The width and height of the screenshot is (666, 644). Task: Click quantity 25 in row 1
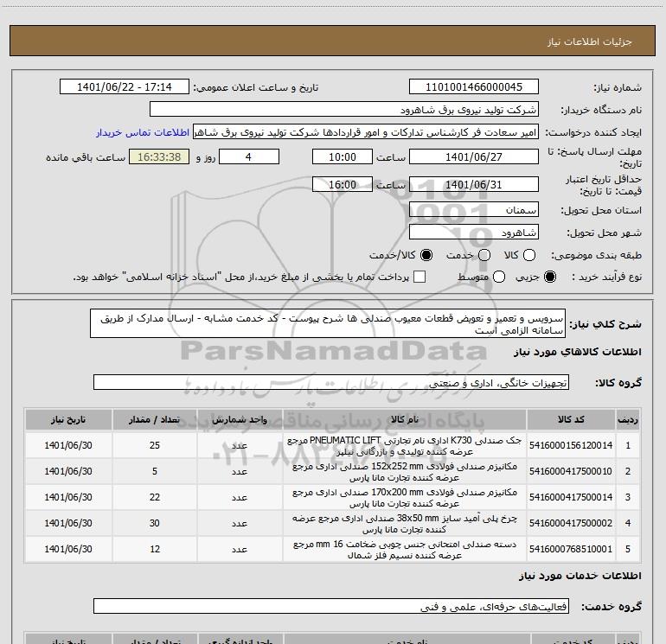[x=155, y=445]
